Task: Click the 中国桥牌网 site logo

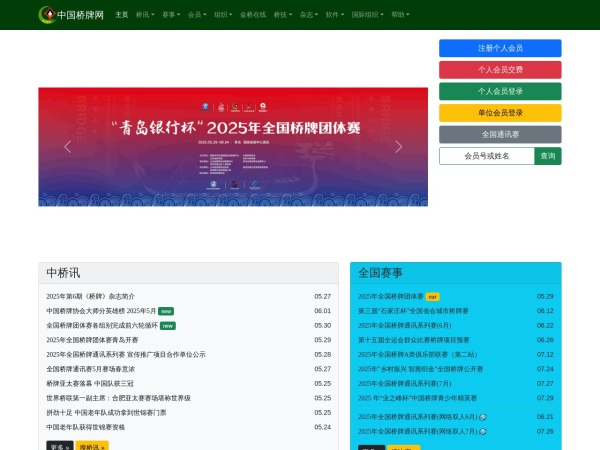Action: pyautogui.click(x=71, y=15)
